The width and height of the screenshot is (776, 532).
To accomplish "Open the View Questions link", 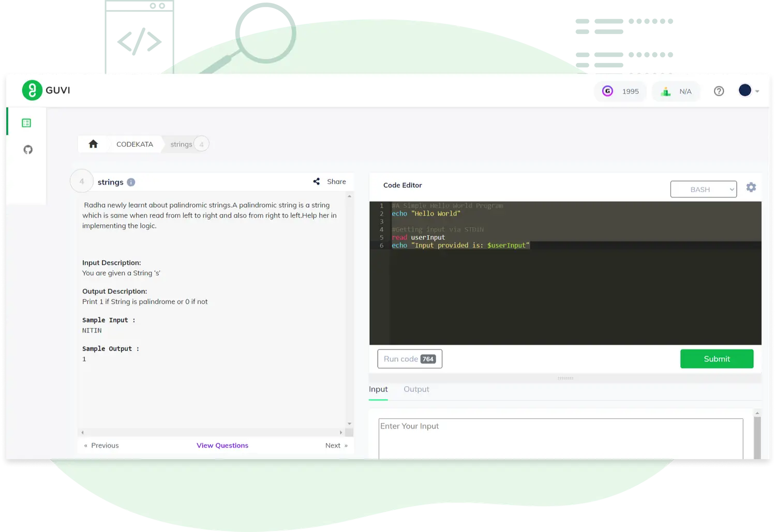I will (x=222, y=445).
